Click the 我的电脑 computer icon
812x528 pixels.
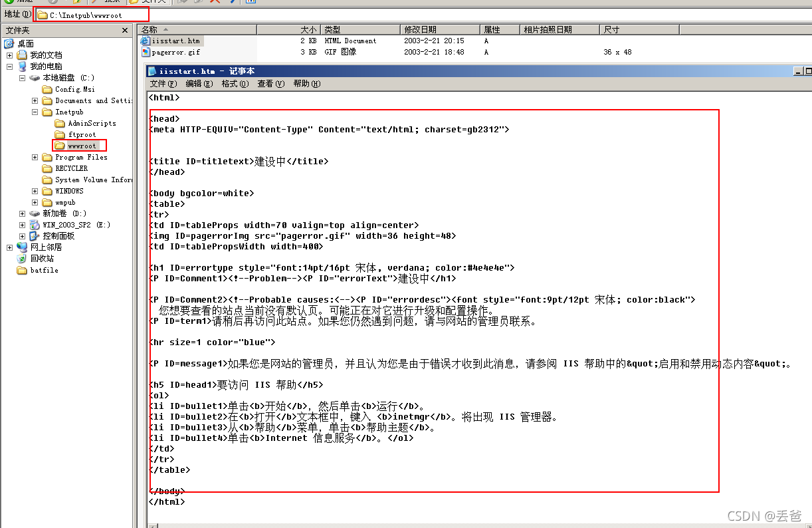[x=22, y=66]
